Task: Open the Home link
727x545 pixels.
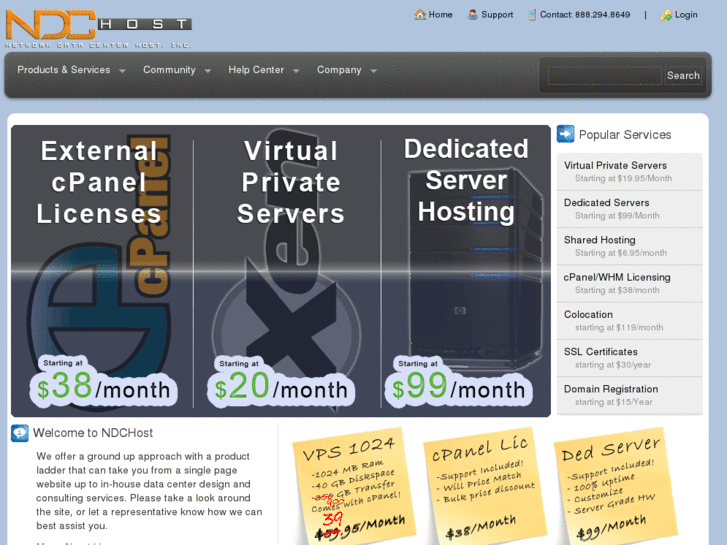Action: pos(440,15)
